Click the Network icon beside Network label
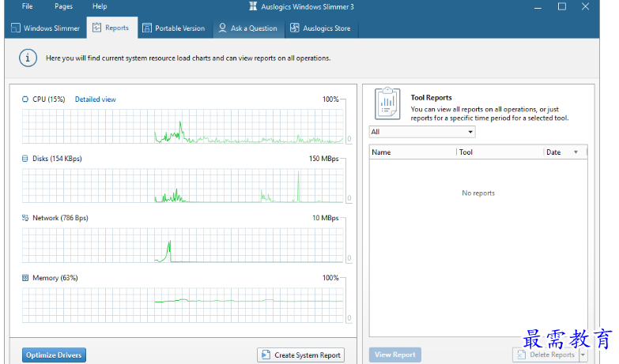The image size is (619, 364). point(25,218)
